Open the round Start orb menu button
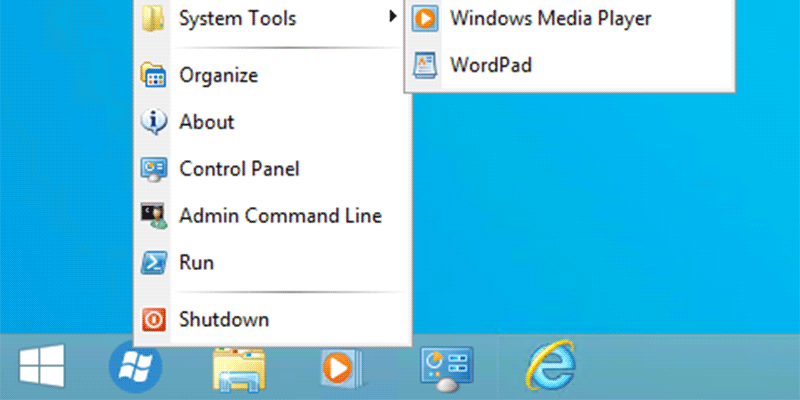Image resolution: width=800 pixels, height=400 pixels. pyautogui.click(x=134, y=366)
